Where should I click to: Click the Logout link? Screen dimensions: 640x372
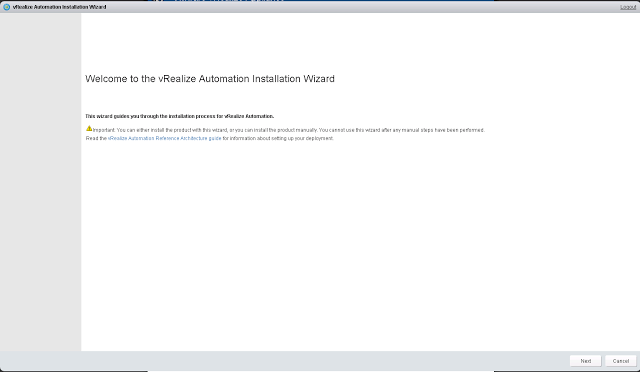click(x=628, y=7)
